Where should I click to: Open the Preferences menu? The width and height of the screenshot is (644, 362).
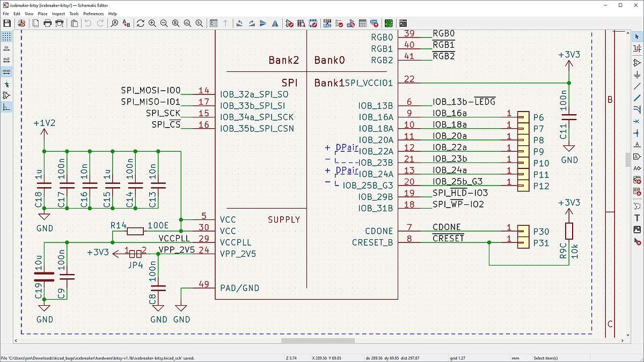pyautogui.click(x=94, y=13)
